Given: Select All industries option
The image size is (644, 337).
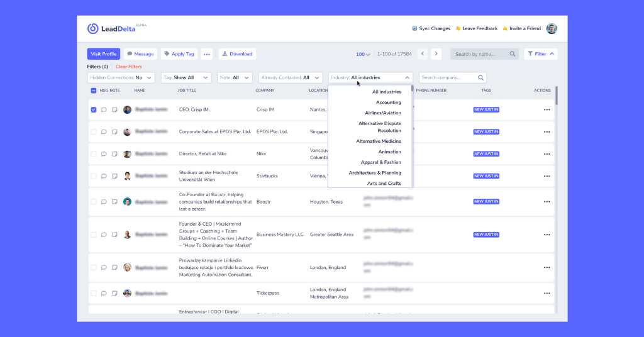Looking at the screenshot, I should (387, 92).
